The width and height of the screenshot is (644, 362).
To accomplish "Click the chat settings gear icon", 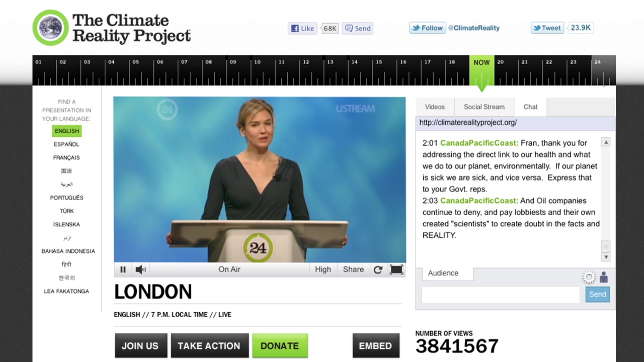I will 589,277.
